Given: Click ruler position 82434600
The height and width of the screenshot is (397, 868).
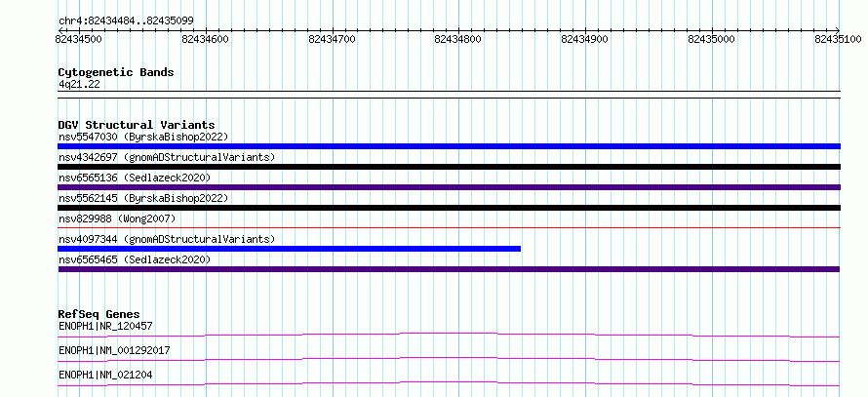Looking at the screenshot, I should pyautogui.click(x=206, y=39).
